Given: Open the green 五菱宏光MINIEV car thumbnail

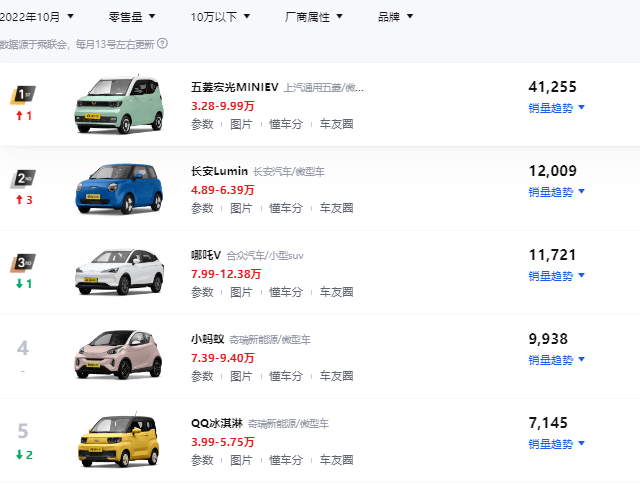Looking at the screenshot, I should click(119, 104).
